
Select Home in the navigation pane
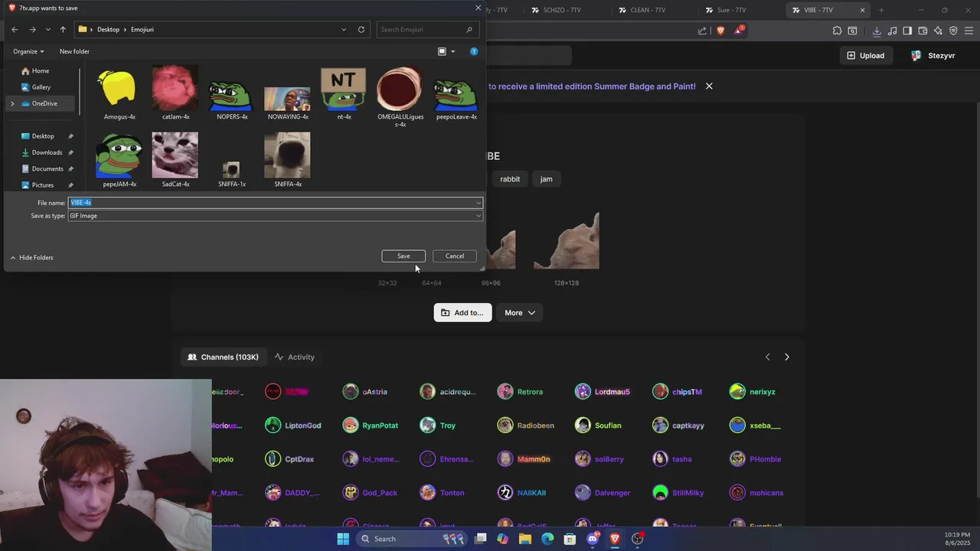(41, 70)
